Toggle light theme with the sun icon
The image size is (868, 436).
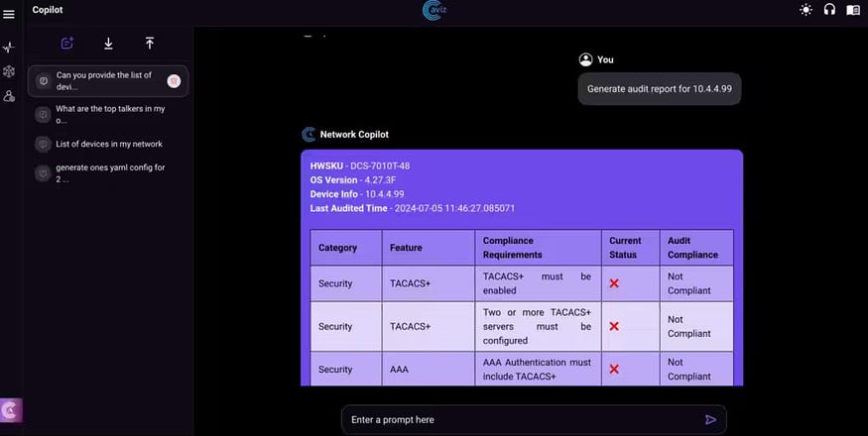806,10
